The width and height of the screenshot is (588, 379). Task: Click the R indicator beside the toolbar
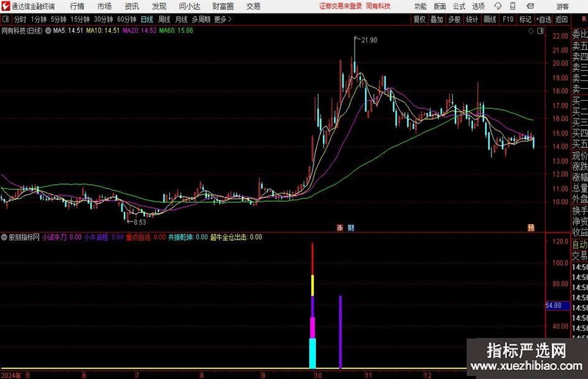(x=584, y=19)
